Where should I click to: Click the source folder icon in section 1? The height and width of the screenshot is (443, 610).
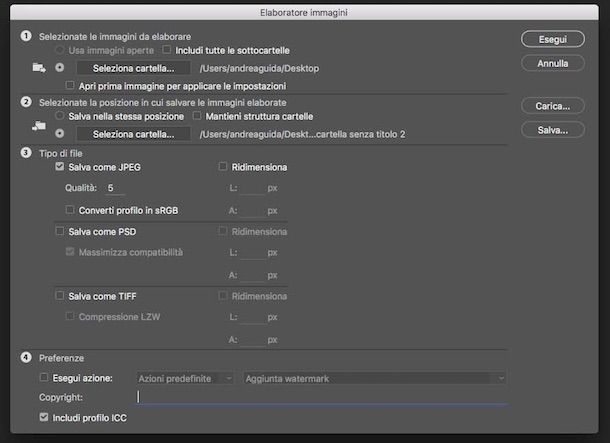point(39,68)
